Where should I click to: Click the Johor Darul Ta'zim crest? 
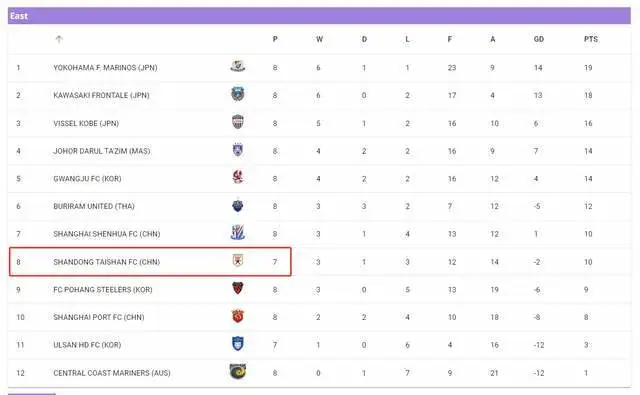tap(238, 150)
